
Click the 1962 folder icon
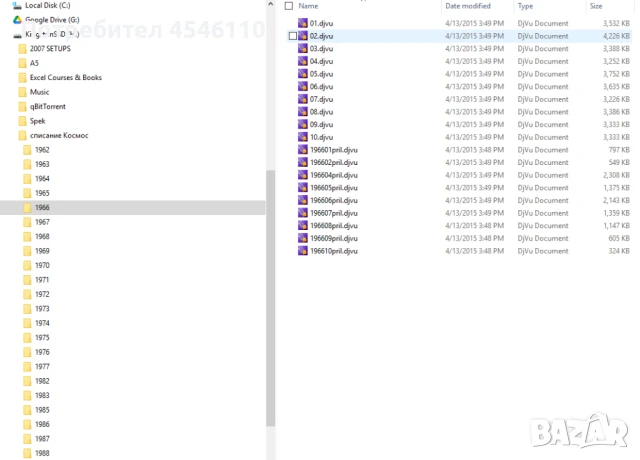pos(27,150)
